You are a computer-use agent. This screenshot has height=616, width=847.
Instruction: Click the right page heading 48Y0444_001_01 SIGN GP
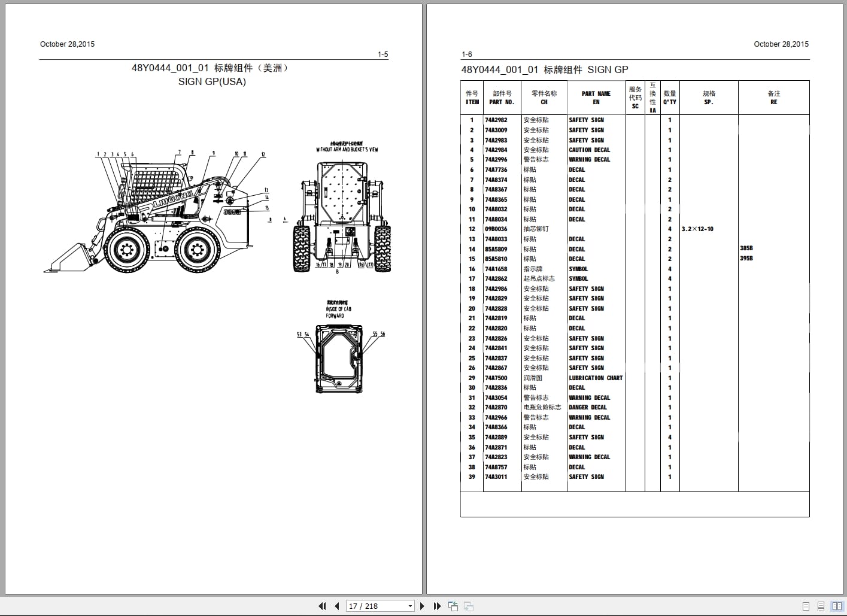tap(545, 69)
